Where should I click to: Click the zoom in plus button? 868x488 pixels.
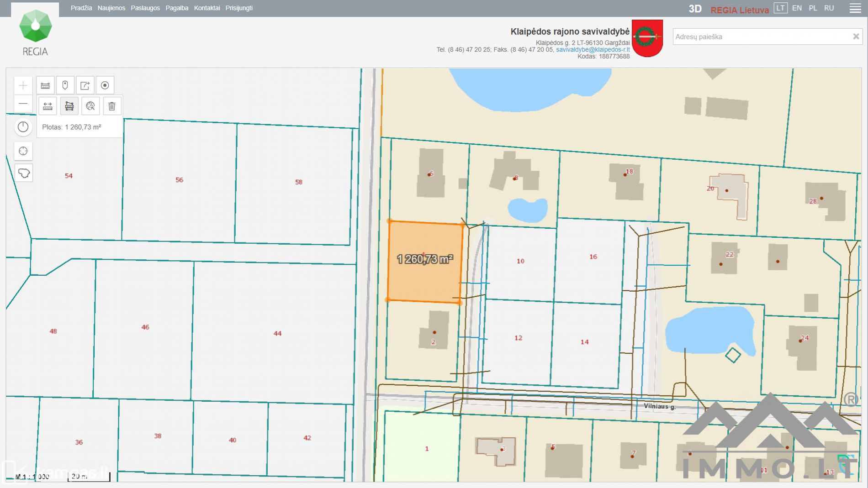[23, 85]
